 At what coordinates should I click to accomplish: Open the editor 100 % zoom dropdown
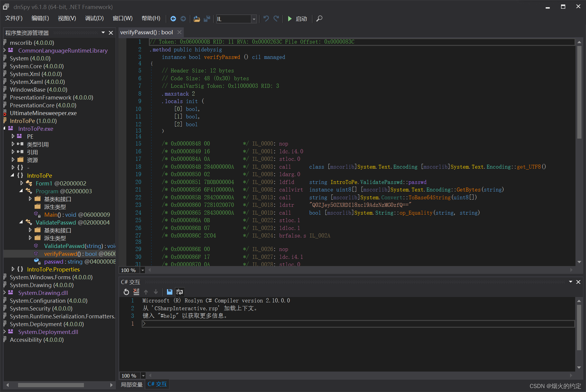coord(143,270)
